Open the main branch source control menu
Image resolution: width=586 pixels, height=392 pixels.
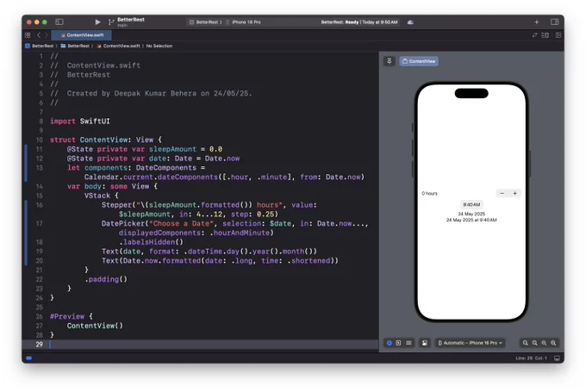click(x=127, y=22)
